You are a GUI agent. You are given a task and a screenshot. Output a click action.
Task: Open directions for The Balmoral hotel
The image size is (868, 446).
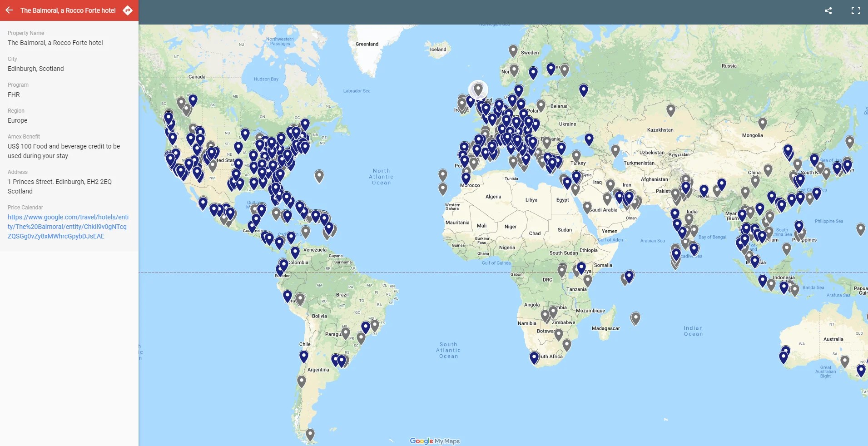(x=128, y=10)
